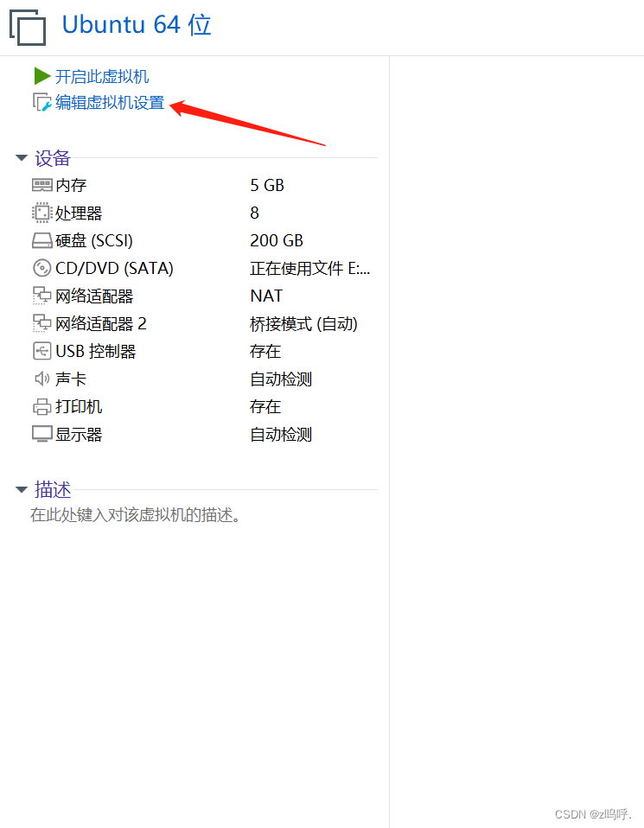
Task: Click the first 网络适配器 network icon
Action: click(42, 296)
